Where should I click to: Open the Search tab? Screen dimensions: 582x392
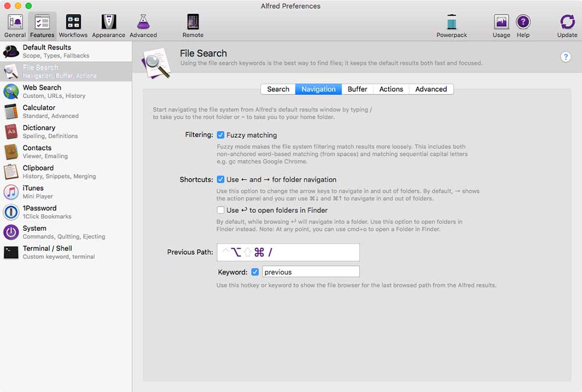[278, 89]
